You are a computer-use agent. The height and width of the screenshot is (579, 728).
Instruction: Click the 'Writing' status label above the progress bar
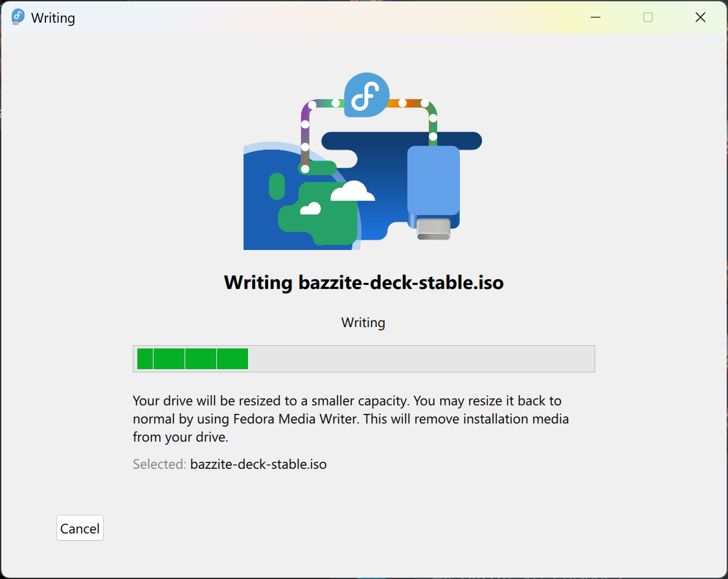pos(363,323)
